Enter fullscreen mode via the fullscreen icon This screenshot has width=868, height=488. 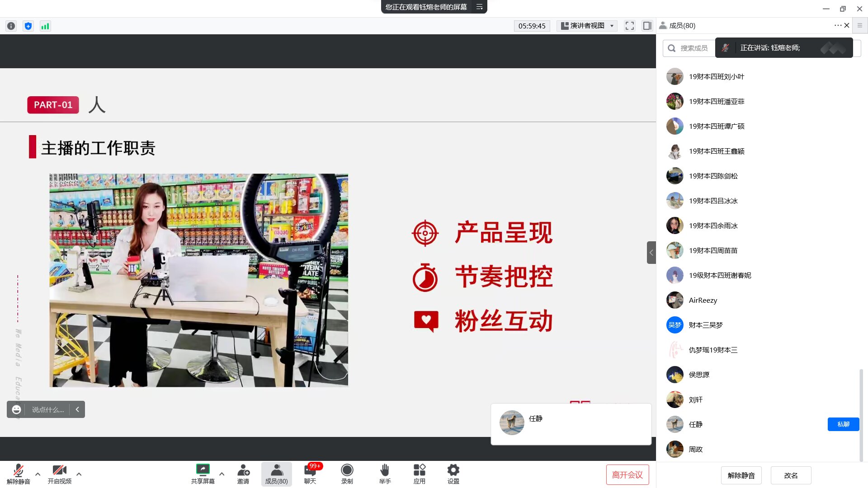click(x=629, y=26)
